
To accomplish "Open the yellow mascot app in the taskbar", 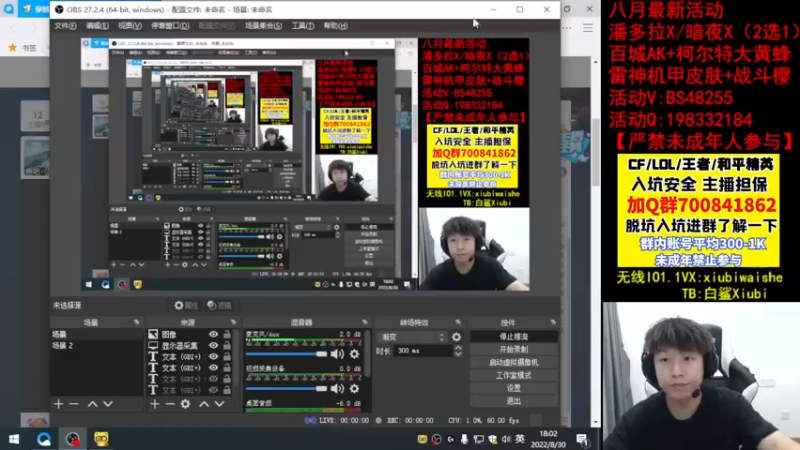I will click(101, 439).
